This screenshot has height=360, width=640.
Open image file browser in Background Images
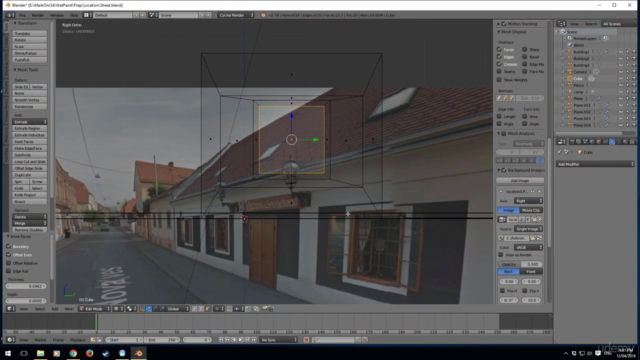533,238
